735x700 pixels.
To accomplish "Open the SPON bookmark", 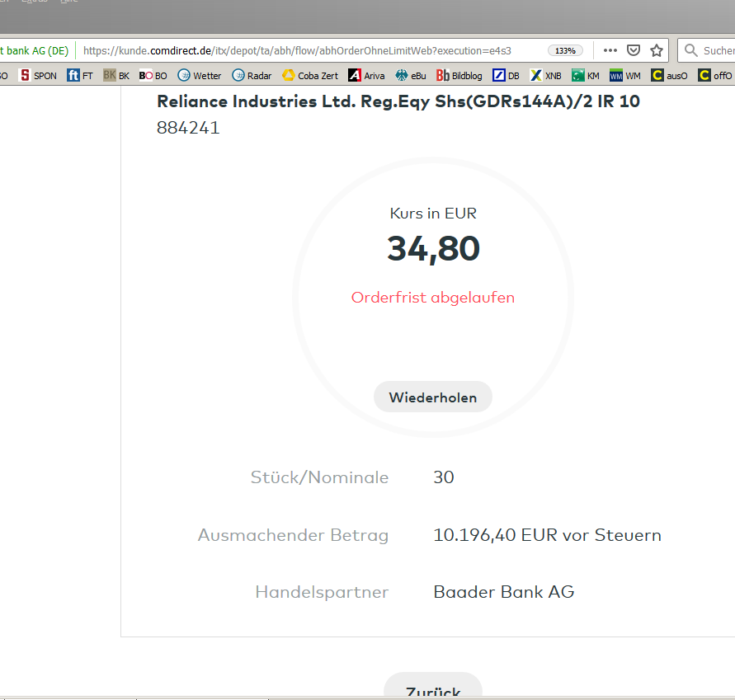I will 38,75.
